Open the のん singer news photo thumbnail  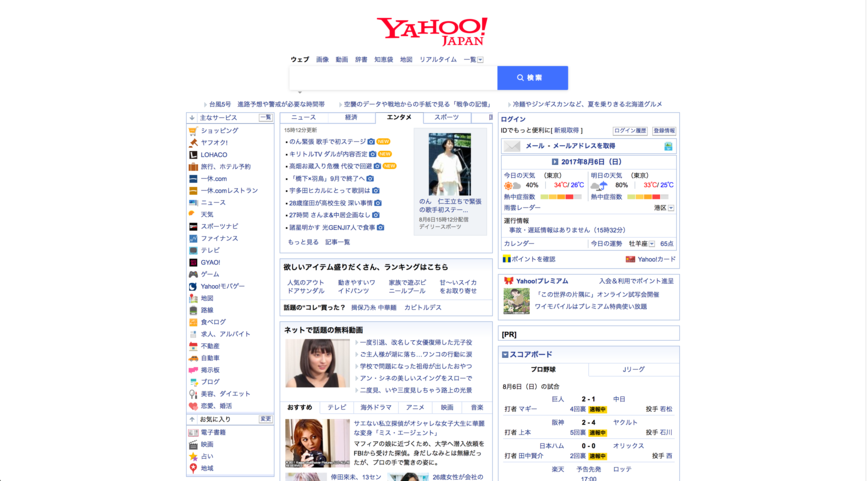450,164
